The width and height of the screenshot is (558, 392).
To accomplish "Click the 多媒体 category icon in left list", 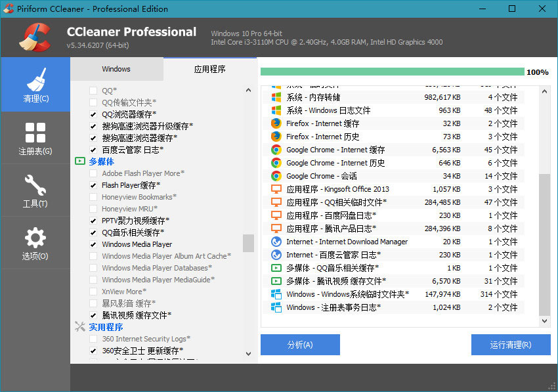I will point(80,162).
